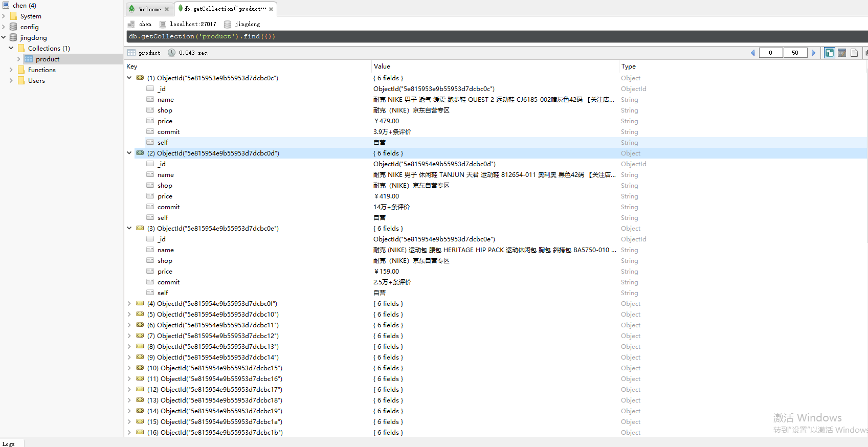Select the shop key in document (2)
868x447 pixels.
[x=165, y=185]
